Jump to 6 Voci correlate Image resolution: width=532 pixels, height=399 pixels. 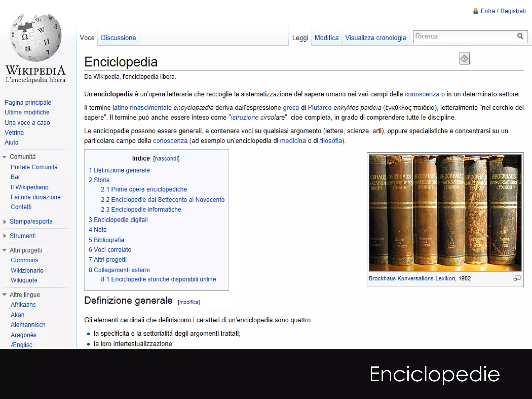coord(110,250)
